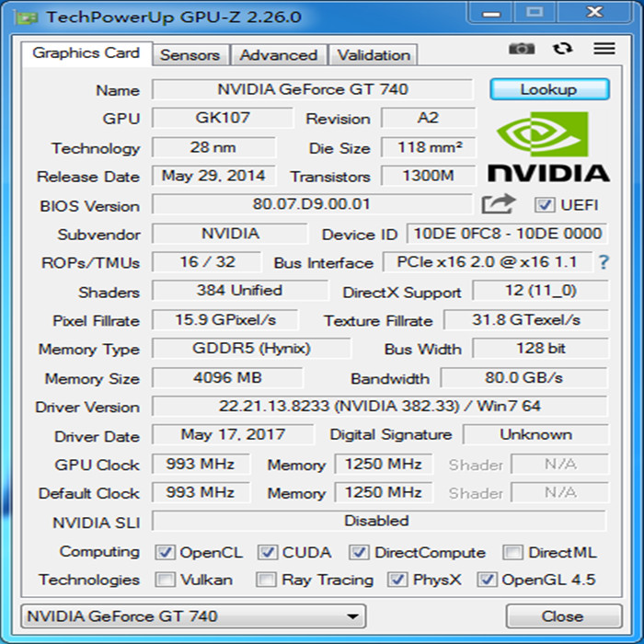Click the Technology value 28 nm
Image resolution: width=644 pixels, height=644 pixels.
[x=213, y=147]
